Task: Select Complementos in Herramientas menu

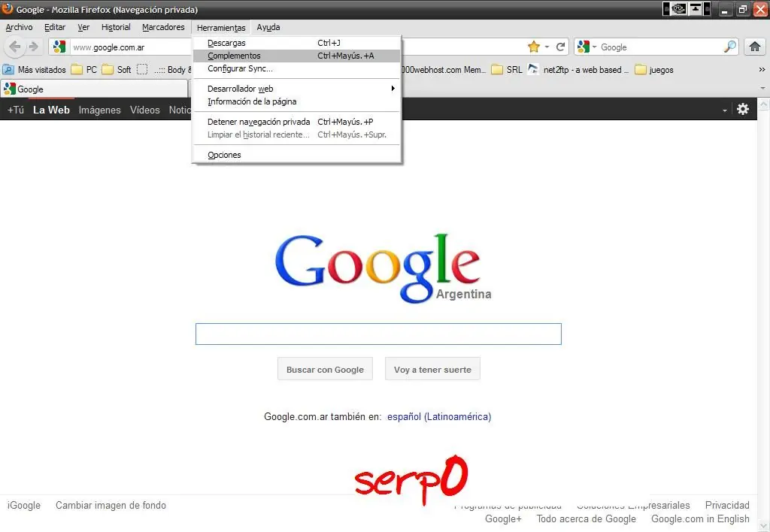Action: coord(296,56)
